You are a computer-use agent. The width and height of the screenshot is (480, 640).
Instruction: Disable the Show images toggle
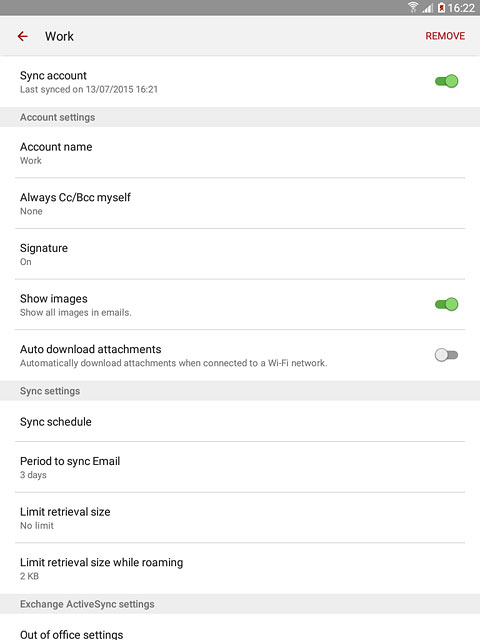coord(446,304)
